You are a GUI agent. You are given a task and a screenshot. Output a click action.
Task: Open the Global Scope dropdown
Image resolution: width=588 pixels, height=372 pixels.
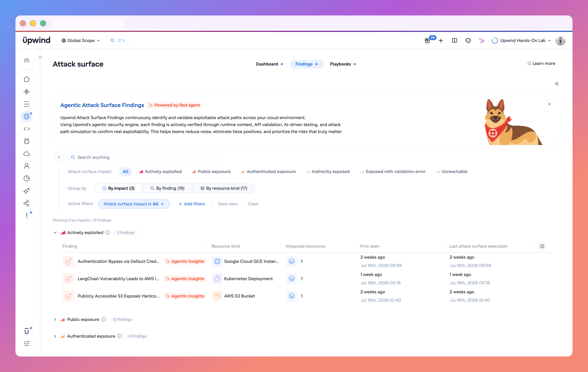[81, 41]
